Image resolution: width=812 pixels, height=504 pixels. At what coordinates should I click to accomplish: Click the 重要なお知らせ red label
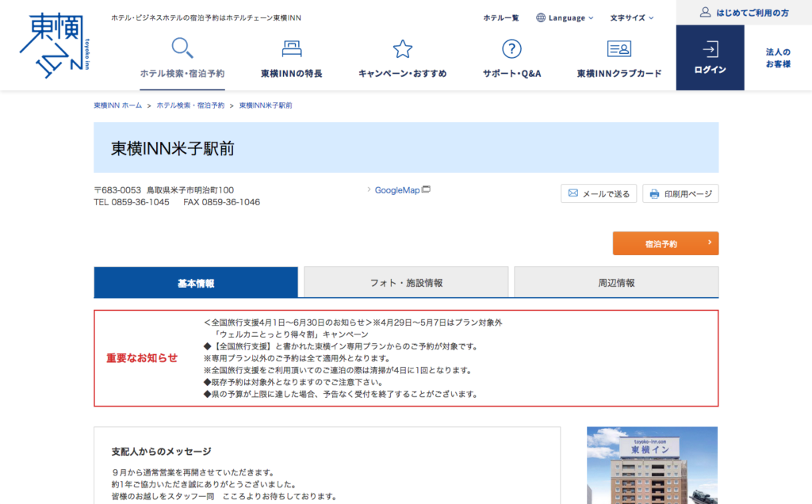pyautogui.click(x=142, y=358)
